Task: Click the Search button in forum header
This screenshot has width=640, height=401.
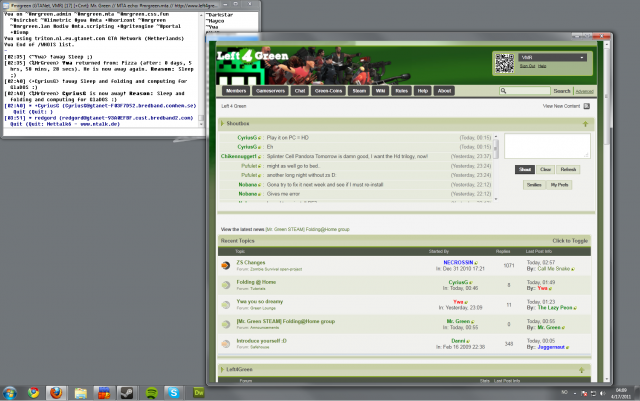Action: (562, 91)
